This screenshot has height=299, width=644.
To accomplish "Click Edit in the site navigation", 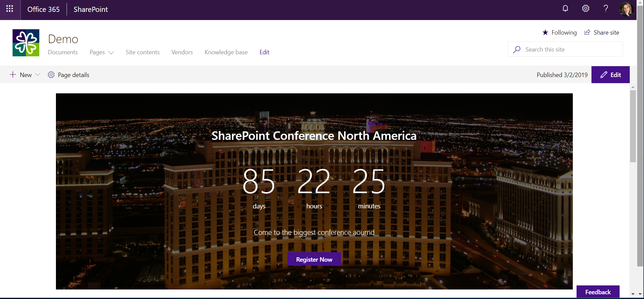I will (264, 52).
